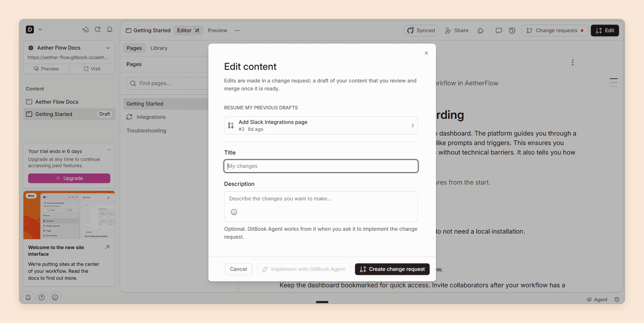Click the search sparkle icon in sidebar
Image resolution: width=644 pixels, height=323 pixels.
98,29
